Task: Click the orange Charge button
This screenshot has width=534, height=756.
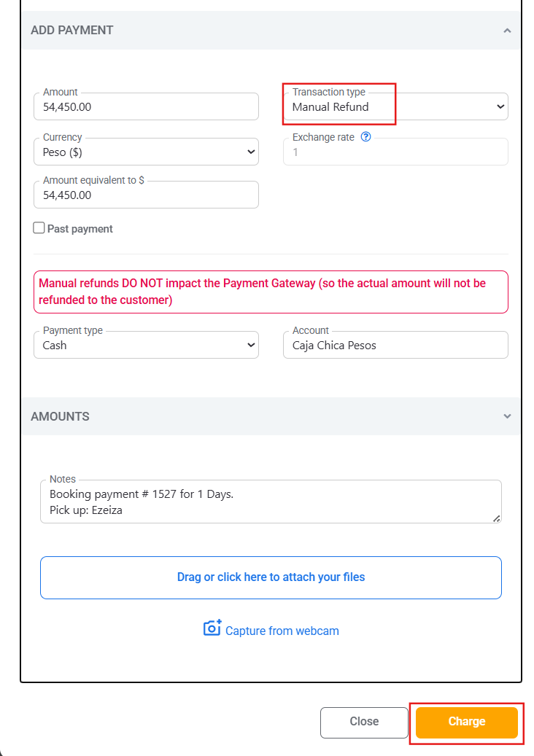Action: tap(466, 722)
